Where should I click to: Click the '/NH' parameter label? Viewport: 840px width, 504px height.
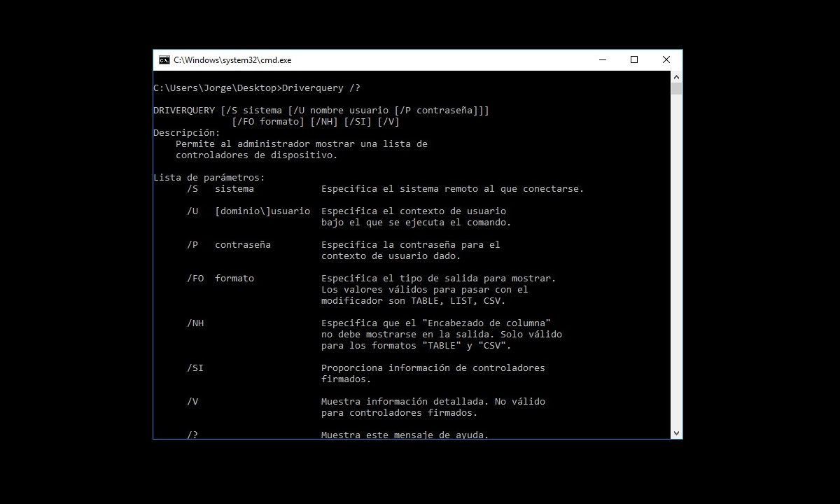coord(195,323)
